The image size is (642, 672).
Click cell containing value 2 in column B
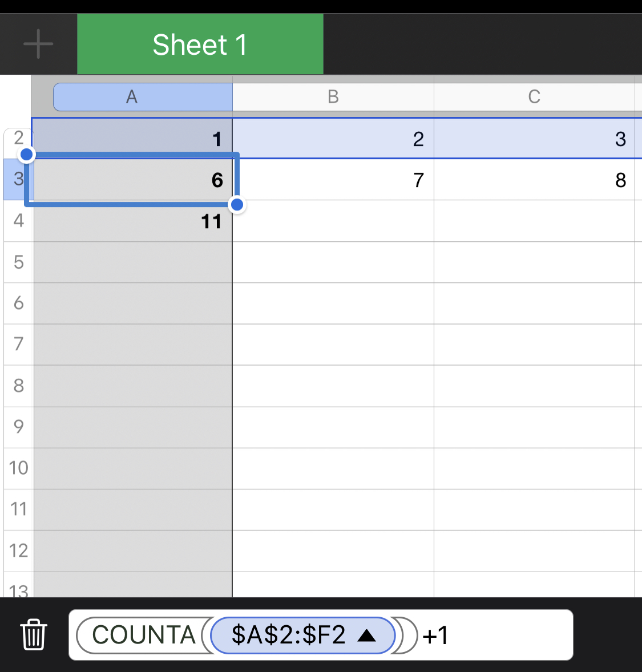(x=333, y=139)
